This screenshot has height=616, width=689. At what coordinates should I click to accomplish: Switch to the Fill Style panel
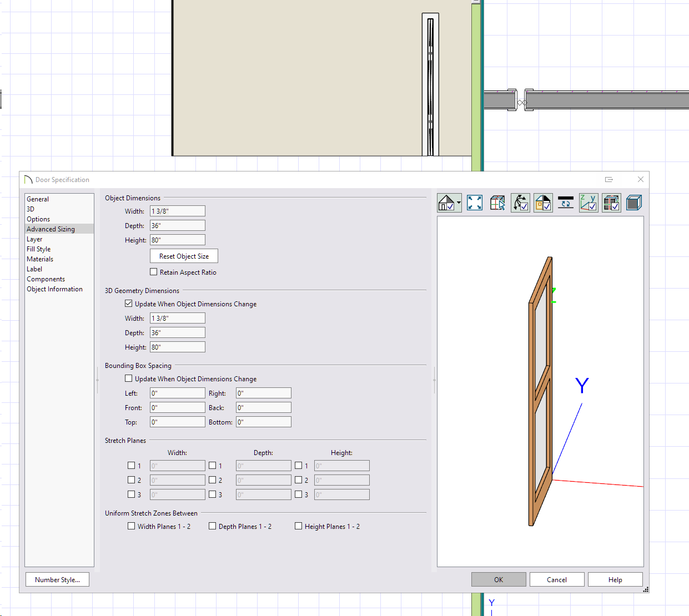coord(38,249)
